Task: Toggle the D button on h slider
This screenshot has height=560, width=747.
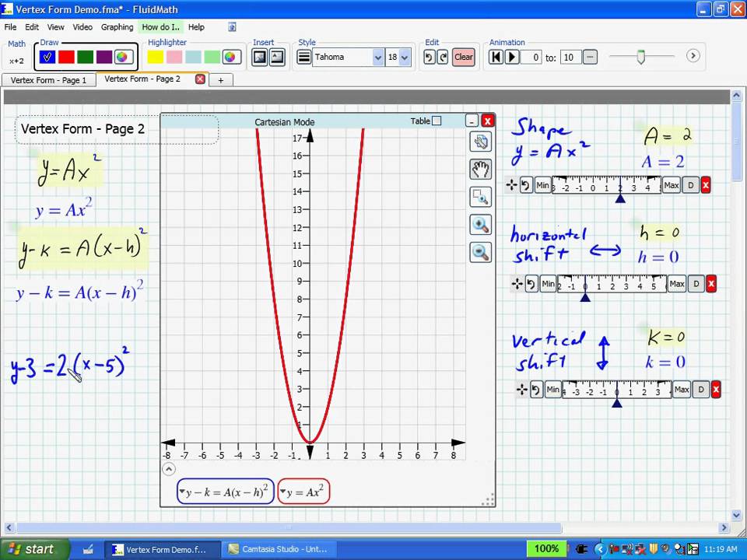Action: (696, 285)
